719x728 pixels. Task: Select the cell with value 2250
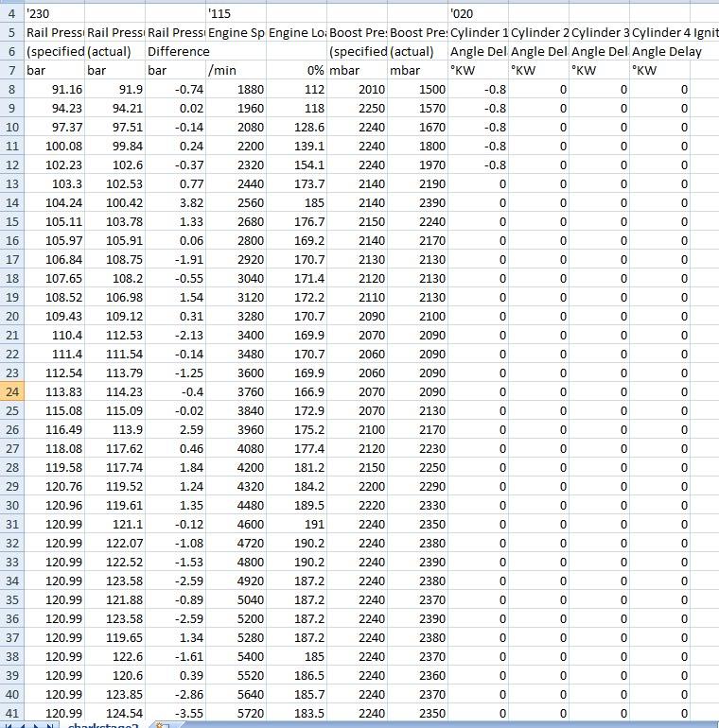coord(358,108)
